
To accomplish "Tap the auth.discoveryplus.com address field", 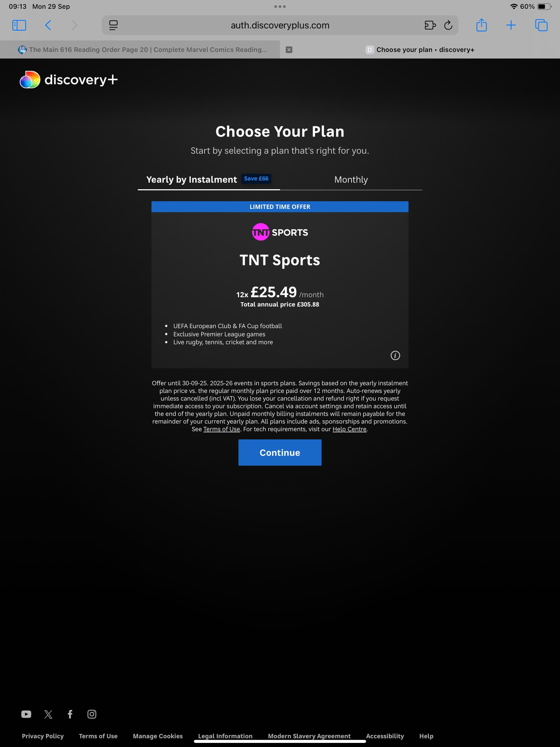I will [x=280, y=25].
